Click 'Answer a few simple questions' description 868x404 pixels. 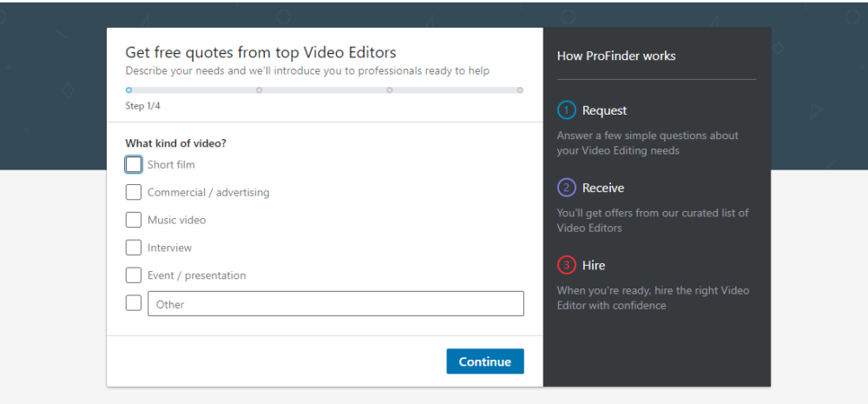[x=648, y=142]
